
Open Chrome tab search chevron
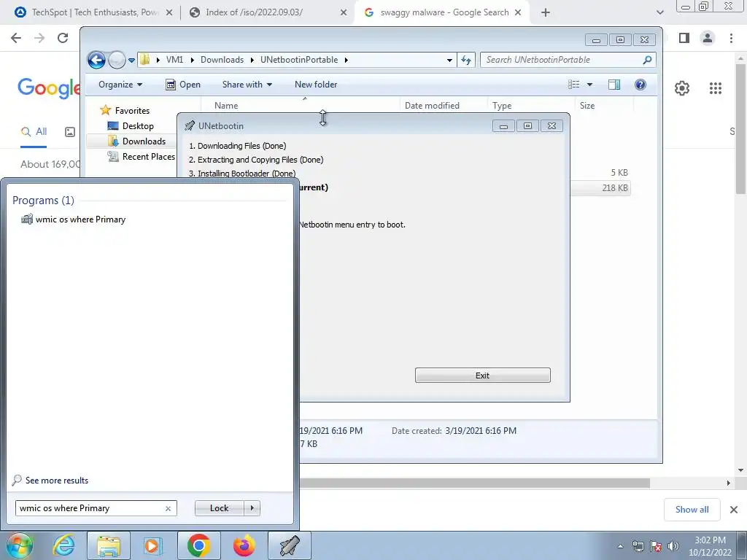coord(659,12)
